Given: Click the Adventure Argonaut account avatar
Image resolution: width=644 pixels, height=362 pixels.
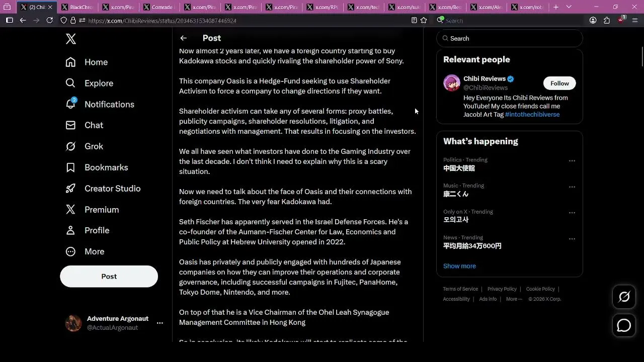Looking at the screenshot, I should click(73, 323).
